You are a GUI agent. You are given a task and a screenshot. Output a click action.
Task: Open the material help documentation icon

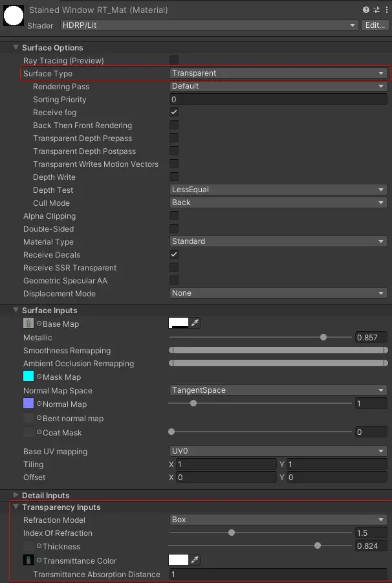coord(365,9)
